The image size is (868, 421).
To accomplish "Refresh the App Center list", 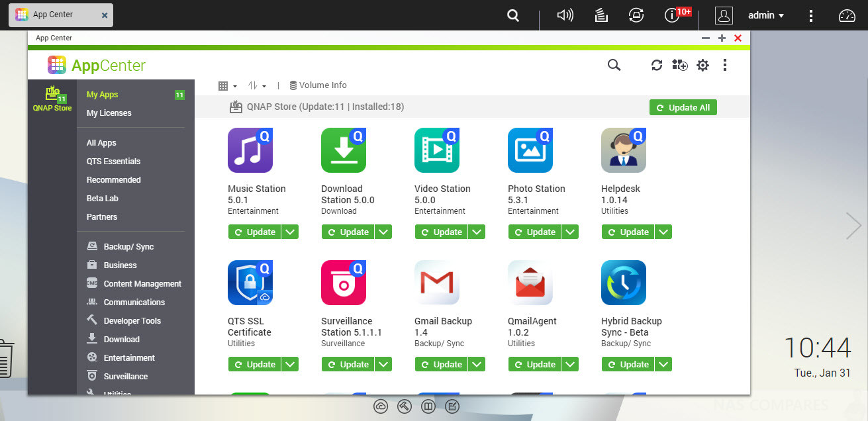I will click(x=657, y=65).
